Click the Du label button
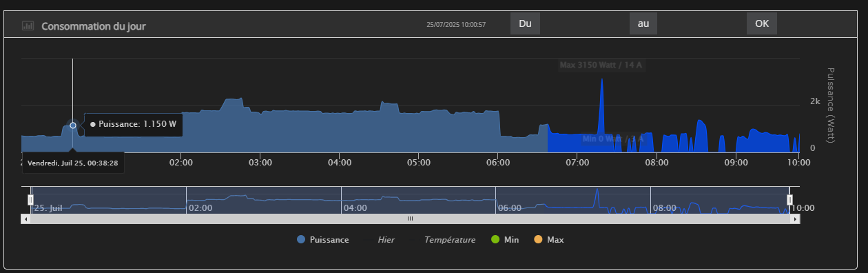868x273 pixels. coord(525,23)
